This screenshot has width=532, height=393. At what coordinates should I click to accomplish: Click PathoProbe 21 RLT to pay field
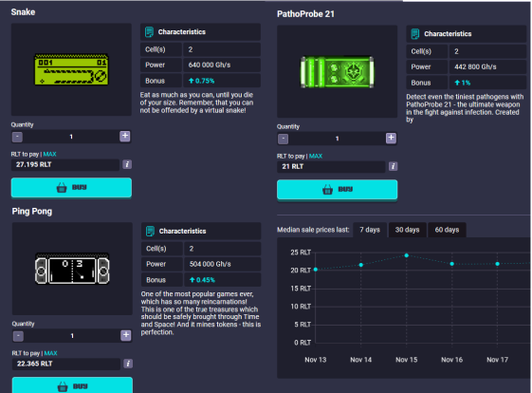pyautogui.click(x=331, y=167)
